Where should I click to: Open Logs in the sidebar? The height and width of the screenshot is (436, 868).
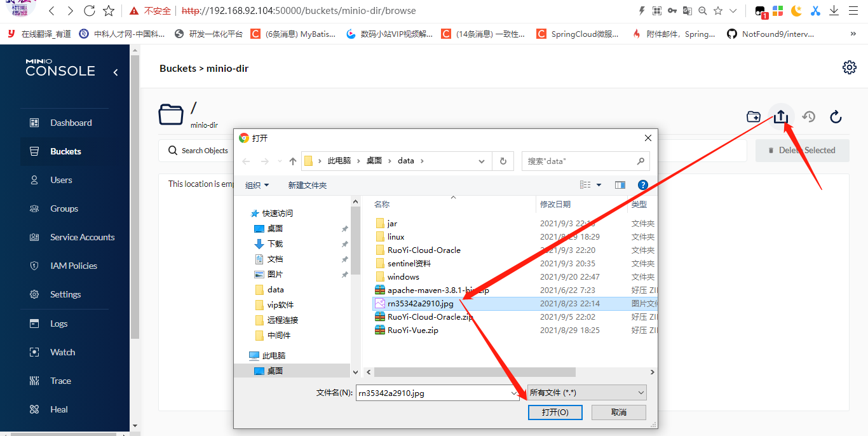click(58, 324)
